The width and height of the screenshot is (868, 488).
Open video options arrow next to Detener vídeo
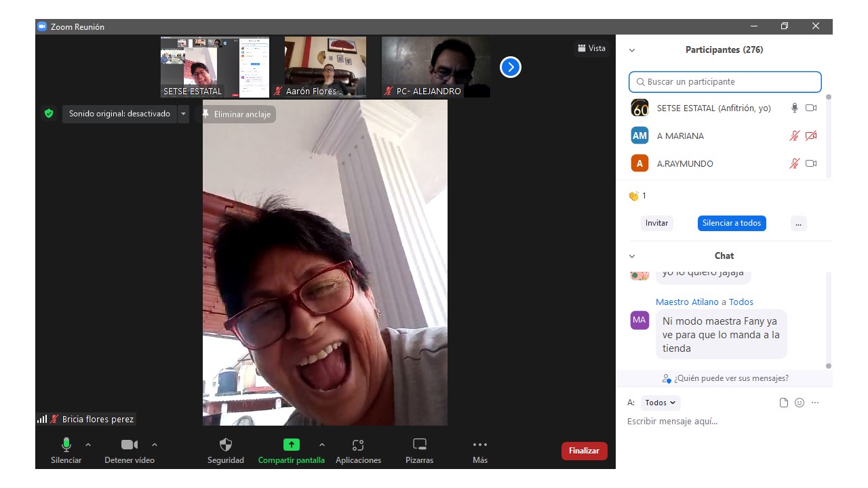155,445
